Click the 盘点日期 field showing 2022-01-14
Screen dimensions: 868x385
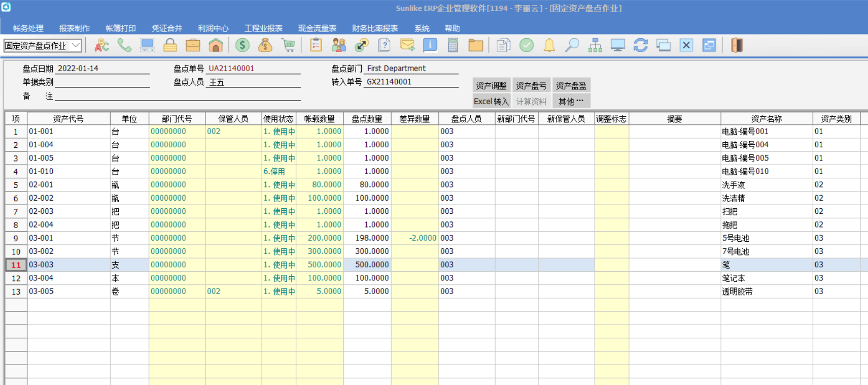pyautogui.click(x=102, y=69)
